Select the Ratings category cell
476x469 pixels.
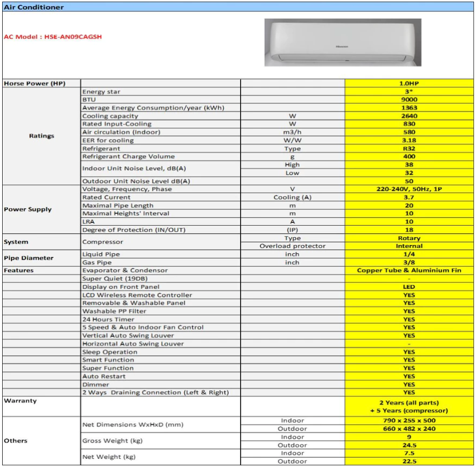coord(42,136)
